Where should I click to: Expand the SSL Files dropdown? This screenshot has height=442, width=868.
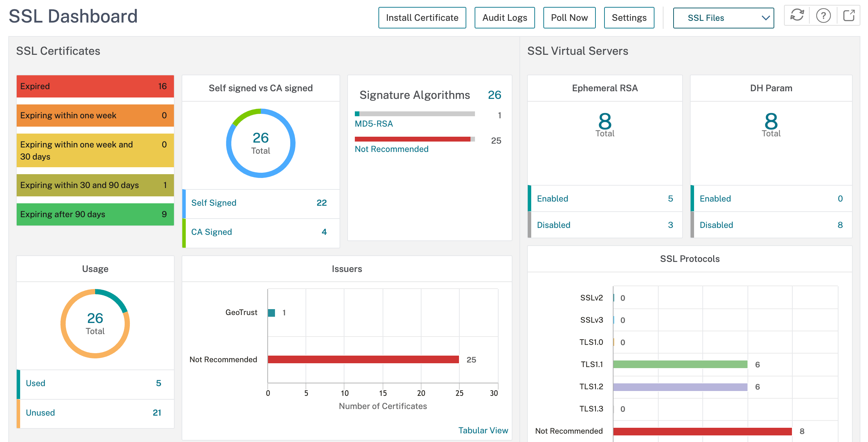coord(723,18)
